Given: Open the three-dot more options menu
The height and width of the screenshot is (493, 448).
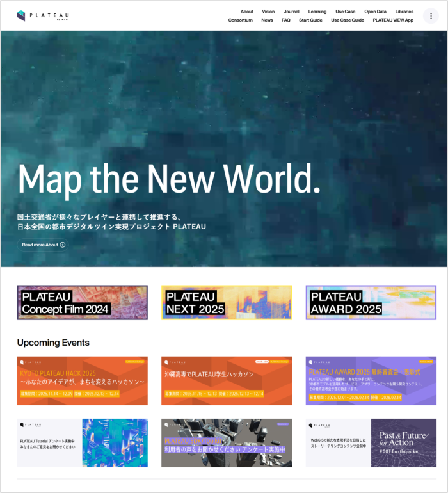Looking at the screenshot, I should point(431,16).
